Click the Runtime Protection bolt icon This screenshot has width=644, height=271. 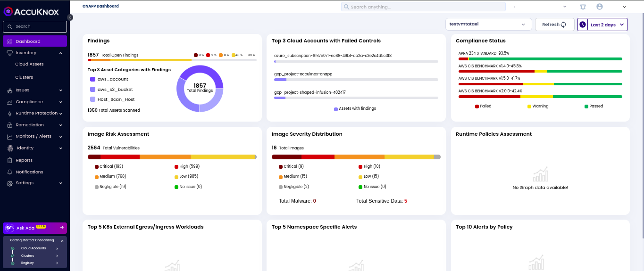point(10,114)
